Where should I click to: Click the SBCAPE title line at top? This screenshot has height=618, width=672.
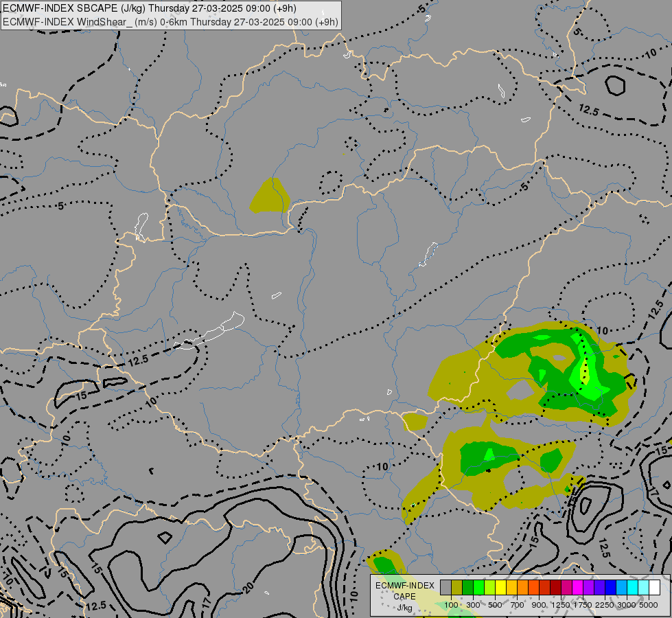click(149, 8)
